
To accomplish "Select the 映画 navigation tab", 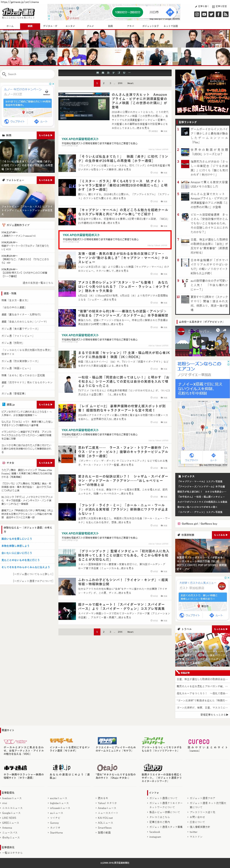I will pyautogui.click(x=30, y=26).
